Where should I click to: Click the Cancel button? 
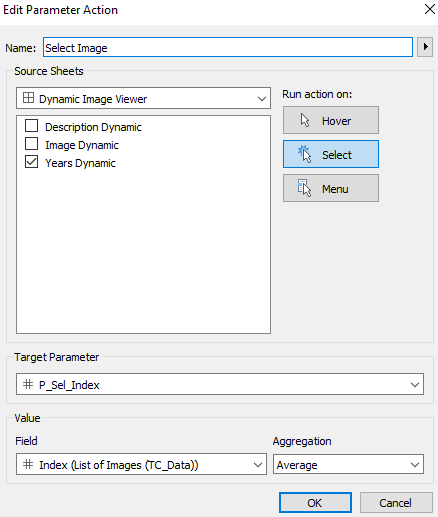click(396, 503)
